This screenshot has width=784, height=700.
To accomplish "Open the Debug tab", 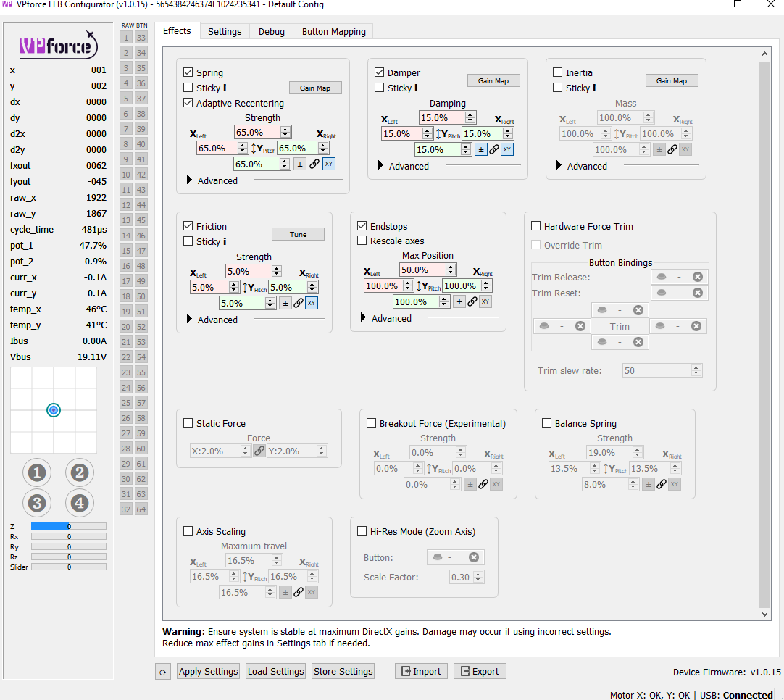I will click(x=272, y=31).
